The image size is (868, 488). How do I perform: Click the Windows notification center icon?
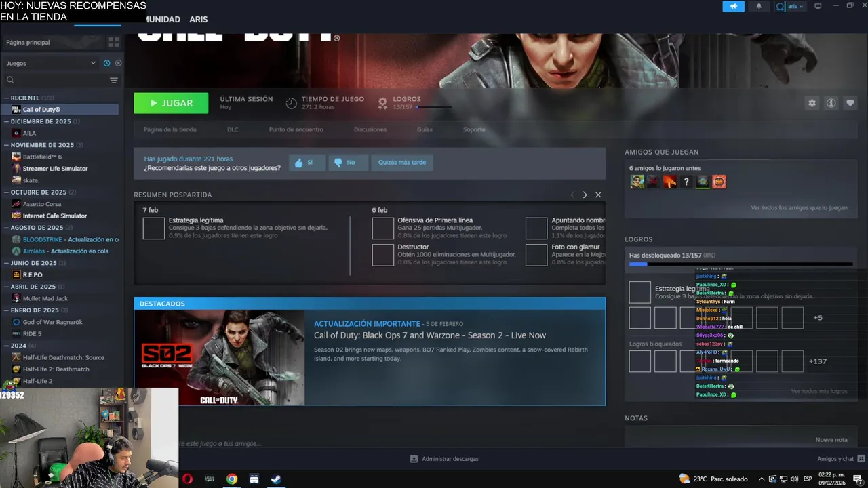tap(857, 479)
